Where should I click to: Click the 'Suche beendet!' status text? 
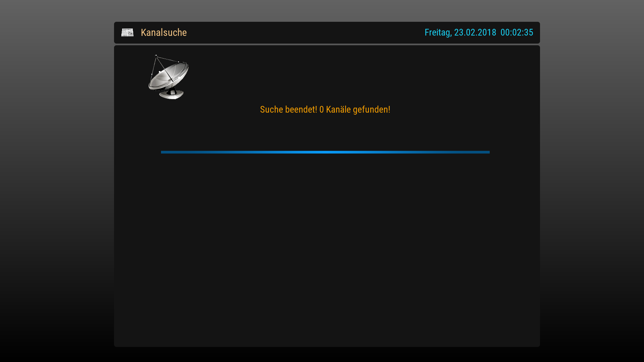288,110
